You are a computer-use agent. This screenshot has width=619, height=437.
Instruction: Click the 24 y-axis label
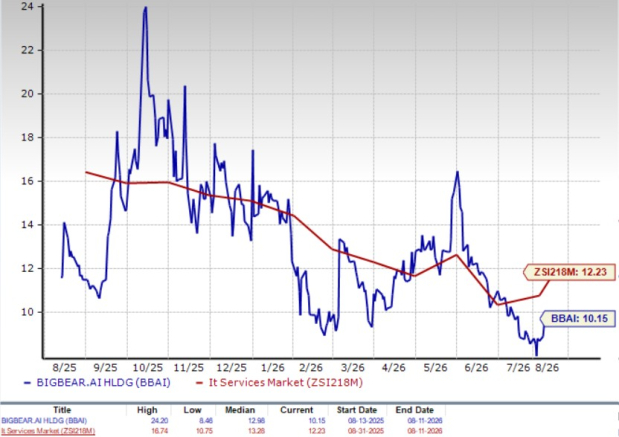(x=27, y=7)
